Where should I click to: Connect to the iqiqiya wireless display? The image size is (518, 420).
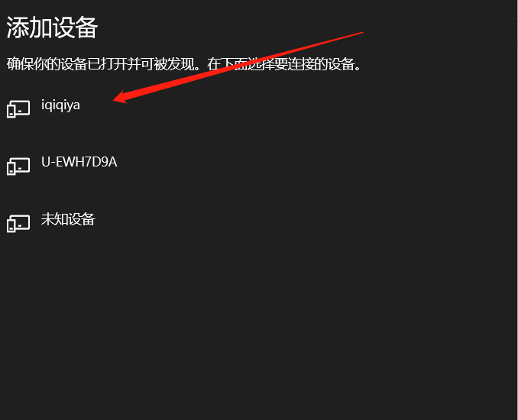pyautogui.click(x=259, y=109)
